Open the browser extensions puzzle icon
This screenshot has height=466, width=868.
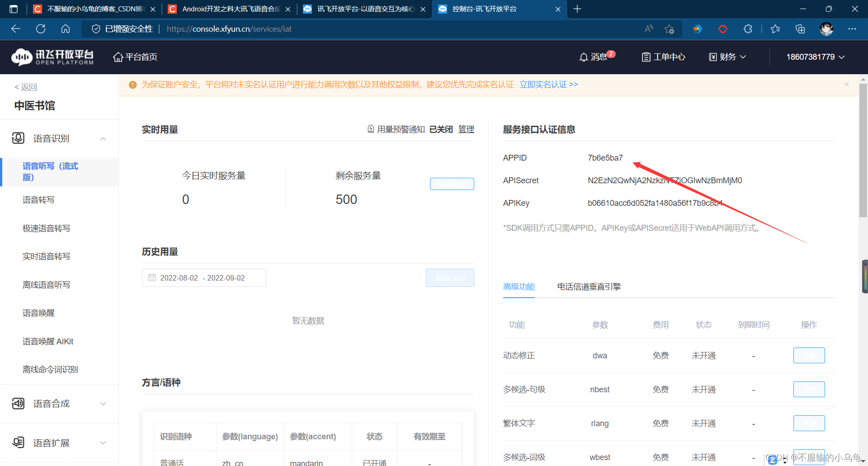748,29
